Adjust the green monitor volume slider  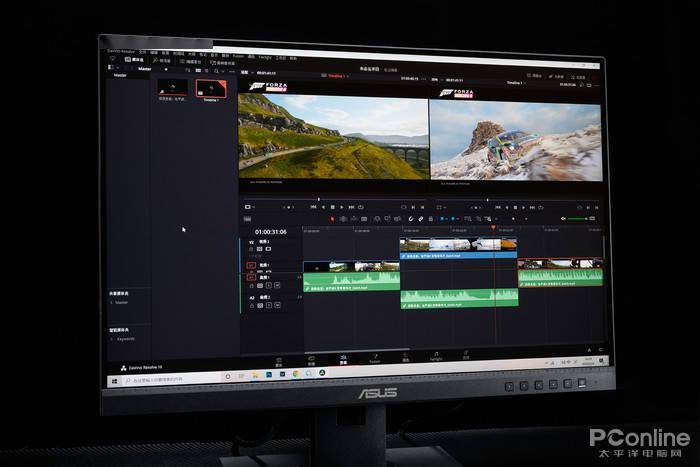(578, 219)
